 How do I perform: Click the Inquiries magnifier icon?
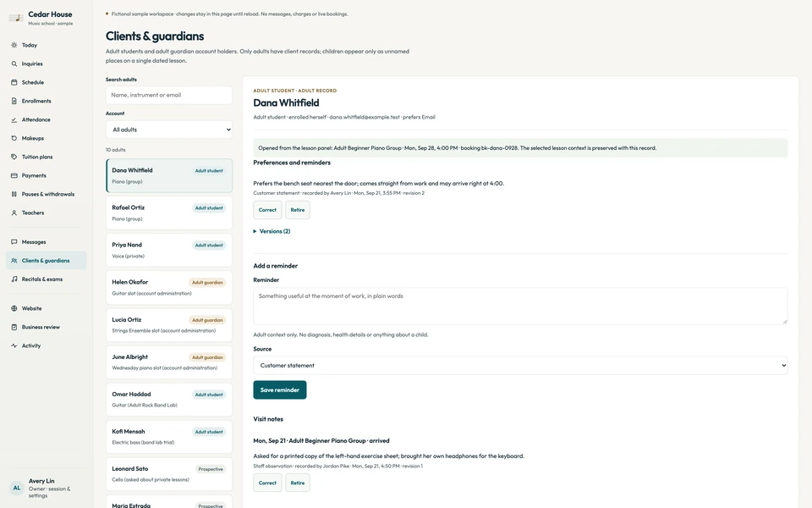[14, 63]
